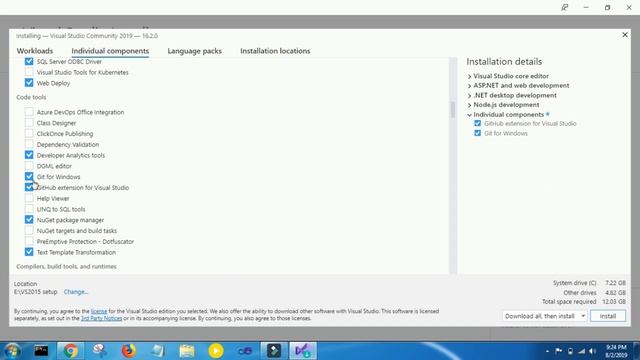Open Command Prompt from the taskbar

pos(41,351)
